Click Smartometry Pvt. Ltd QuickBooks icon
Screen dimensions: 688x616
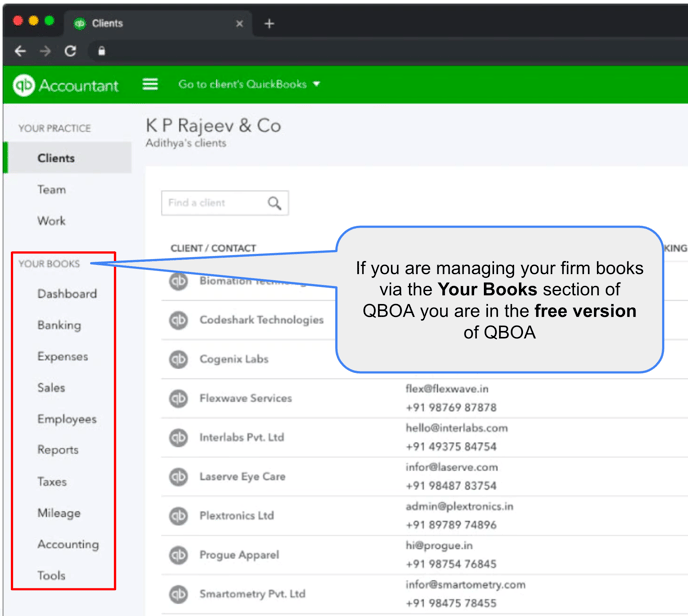tap(179, 594)
